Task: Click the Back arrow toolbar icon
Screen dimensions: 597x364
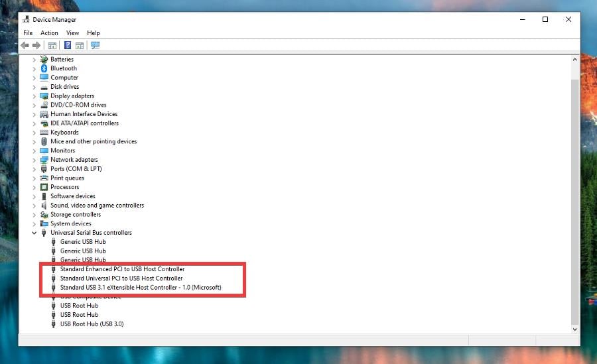Action: 25,45
